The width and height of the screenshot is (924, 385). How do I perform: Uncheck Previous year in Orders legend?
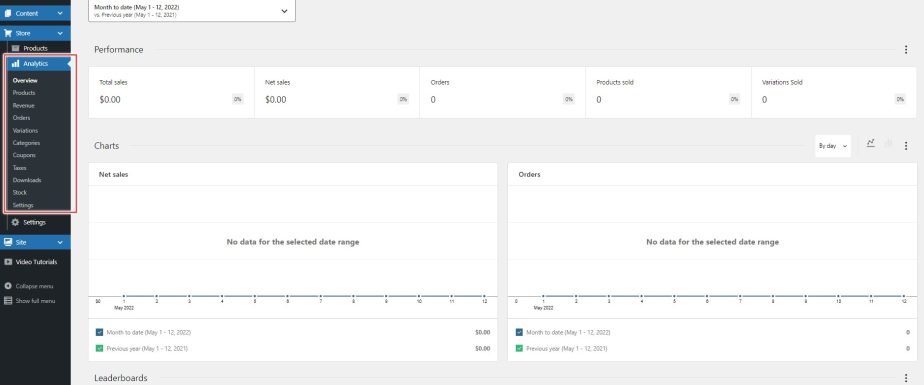(x=519, y=348)
